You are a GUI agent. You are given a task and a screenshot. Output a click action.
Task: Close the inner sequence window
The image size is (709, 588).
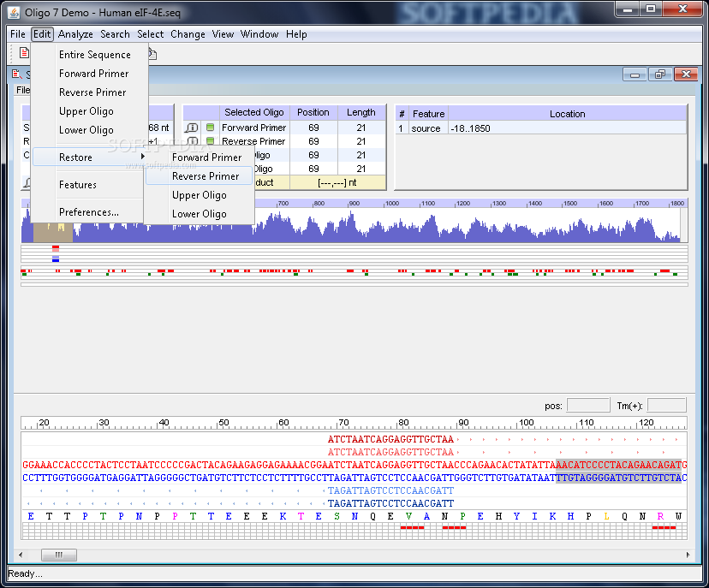(x=686, y=74)
